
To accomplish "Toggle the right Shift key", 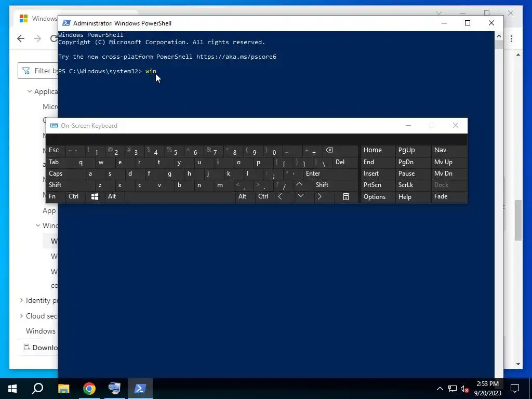I will (x=335, y=185).
